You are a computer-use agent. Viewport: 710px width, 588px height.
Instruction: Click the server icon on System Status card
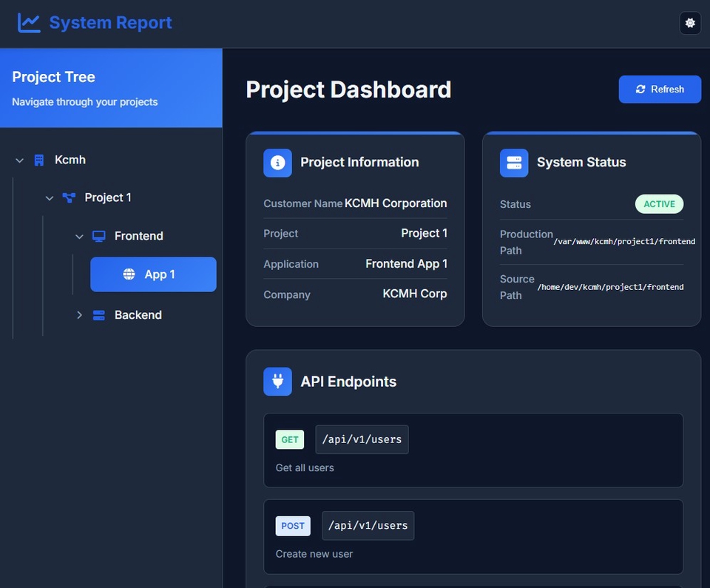click(x=513, y=163)
